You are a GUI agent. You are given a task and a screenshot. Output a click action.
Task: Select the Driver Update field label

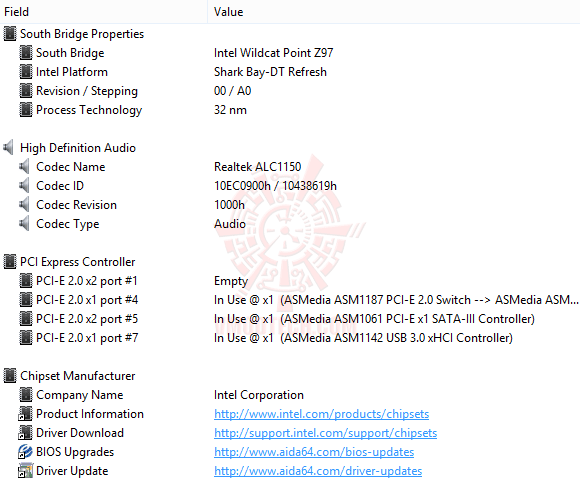(x=72, y=471)
